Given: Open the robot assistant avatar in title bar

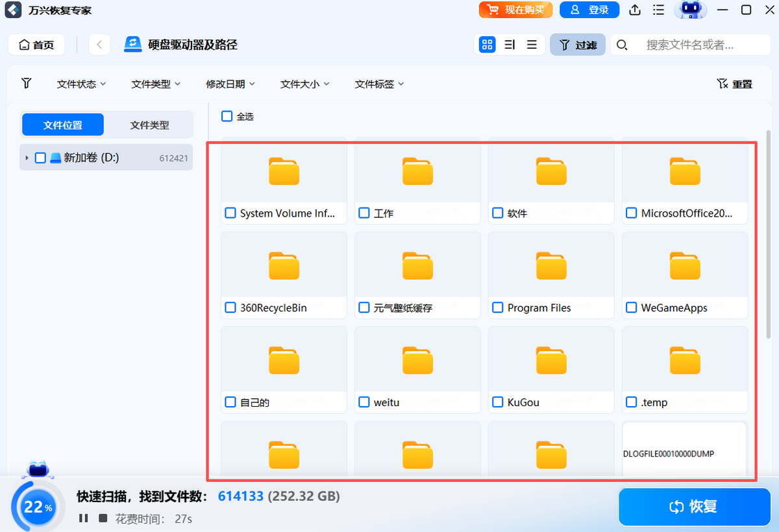Looking at the screenshot, I should point(690,10).
